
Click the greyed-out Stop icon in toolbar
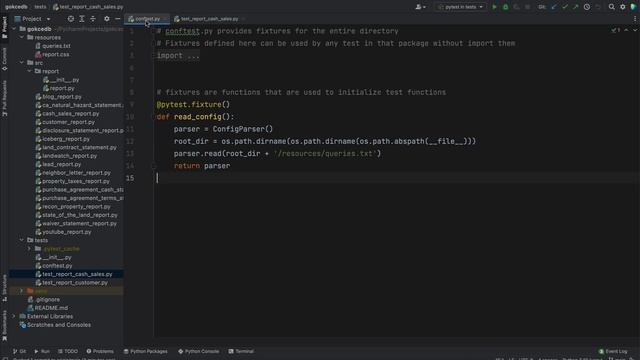tap(527, 7)
